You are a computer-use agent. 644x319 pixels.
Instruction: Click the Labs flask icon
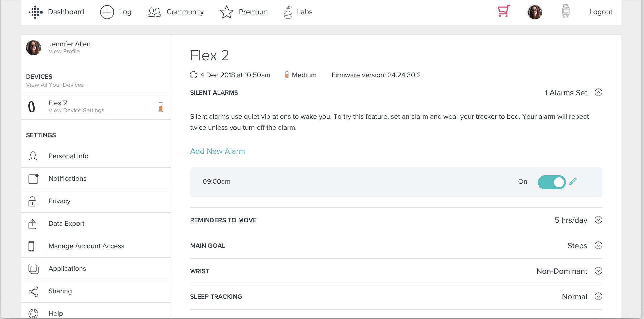[287, 12]
